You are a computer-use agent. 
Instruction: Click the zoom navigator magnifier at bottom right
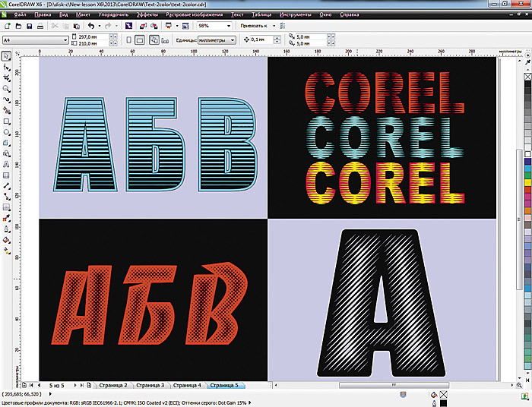coord(519,385)
